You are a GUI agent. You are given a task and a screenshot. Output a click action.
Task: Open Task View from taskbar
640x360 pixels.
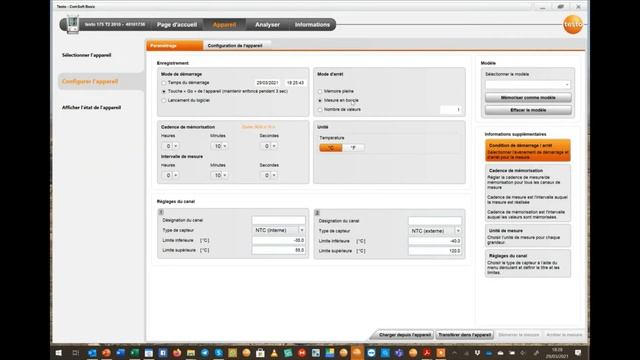[76, 353]
